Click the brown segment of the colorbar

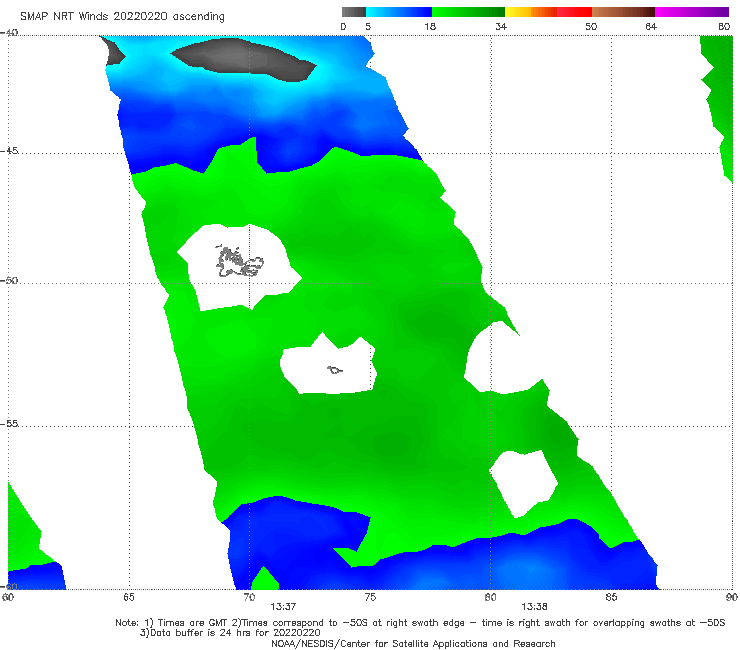pyautogui.click(x=623, y=12)
